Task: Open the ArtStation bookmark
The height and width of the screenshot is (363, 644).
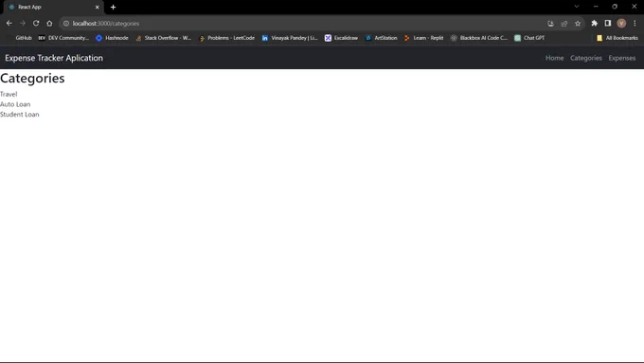Action: click(381, 38)
